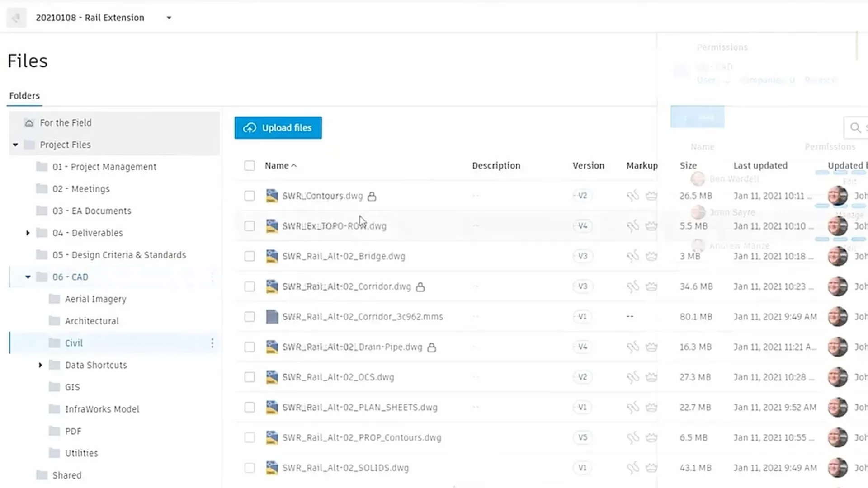This screenshot has width=868, height=488.
Task: Click issues icon for SWR_Rail_Alt-02_Drain-Pipe.dwg
Action: point(651,347)
